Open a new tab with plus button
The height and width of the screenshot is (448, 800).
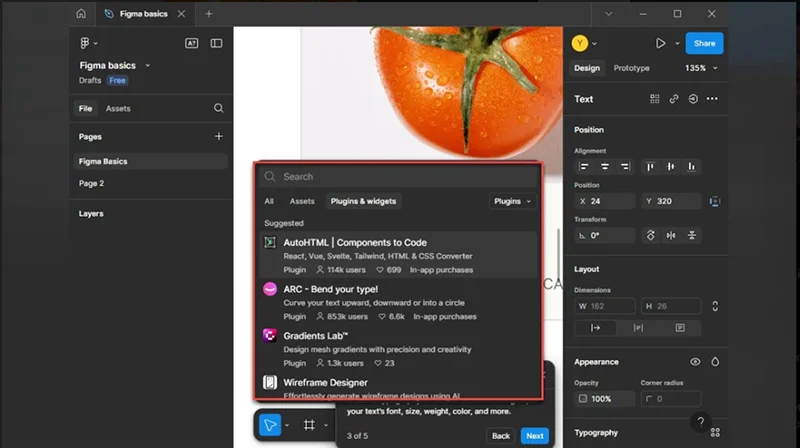[x=209, y=14]
